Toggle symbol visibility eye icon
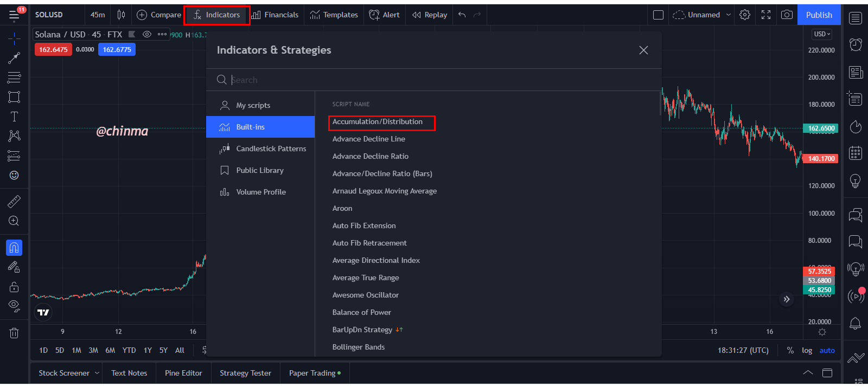Screen dimensions: 868x387 click(x=146, y=34)
